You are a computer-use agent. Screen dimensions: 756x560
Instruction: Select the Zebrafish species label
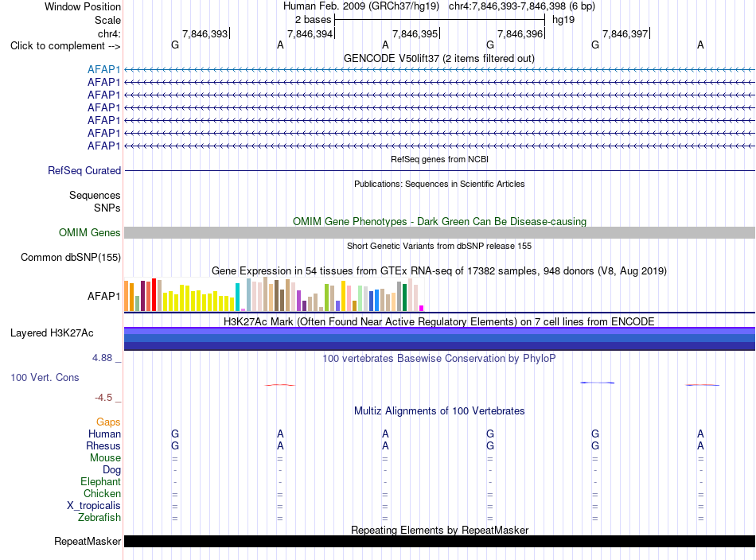tap(99, 518)
